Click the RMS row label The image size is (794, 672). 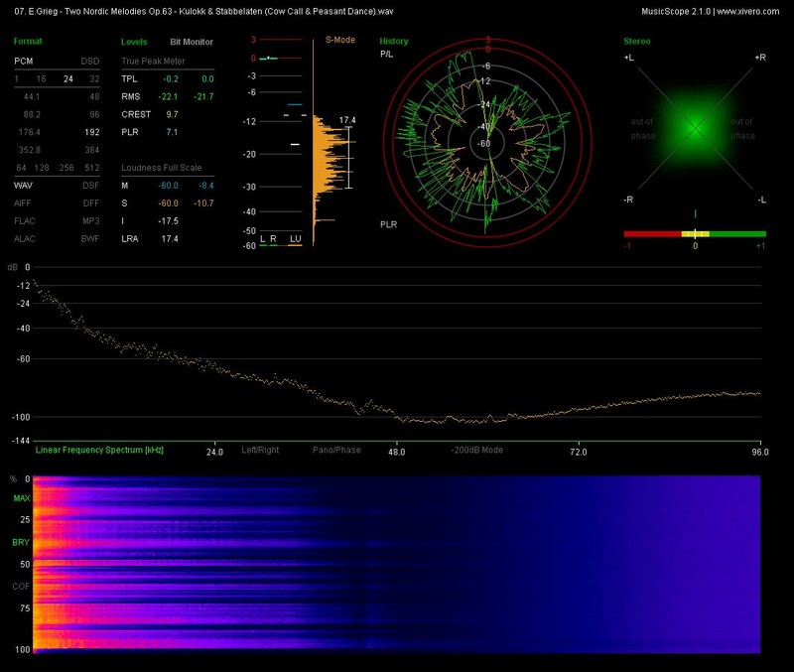pos(131,96)
